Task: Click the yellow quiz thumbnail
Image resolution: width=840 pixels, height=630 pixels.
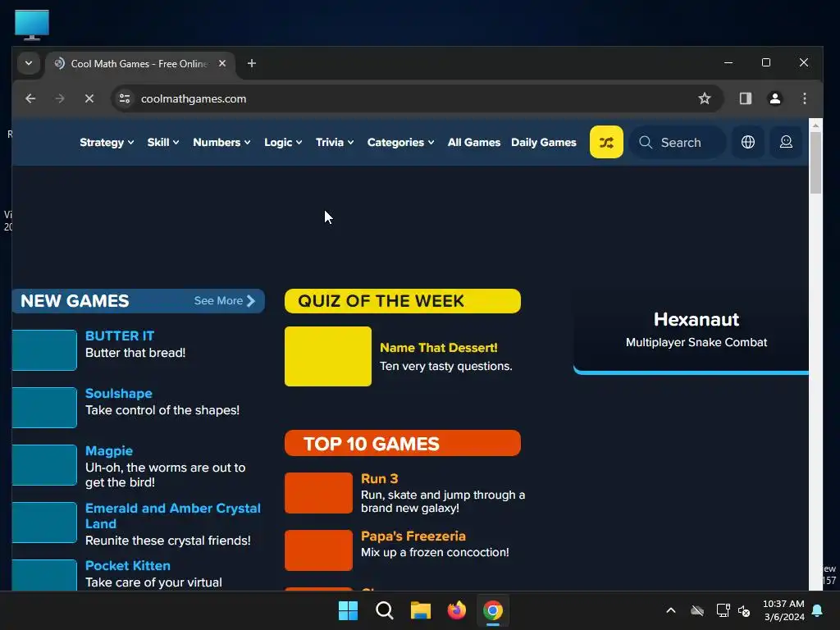Action: 328,356
